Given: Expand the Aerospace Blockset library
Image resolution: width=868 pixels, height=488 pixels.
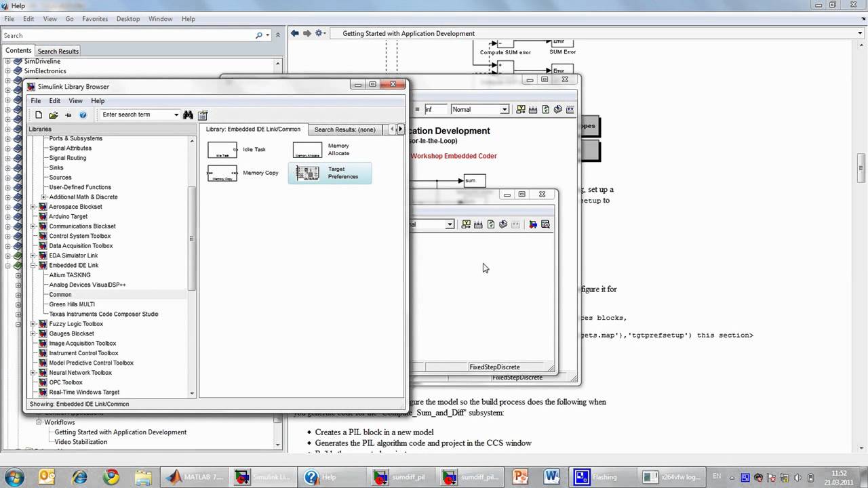Looking at the screenshot, I should point(33,207).
